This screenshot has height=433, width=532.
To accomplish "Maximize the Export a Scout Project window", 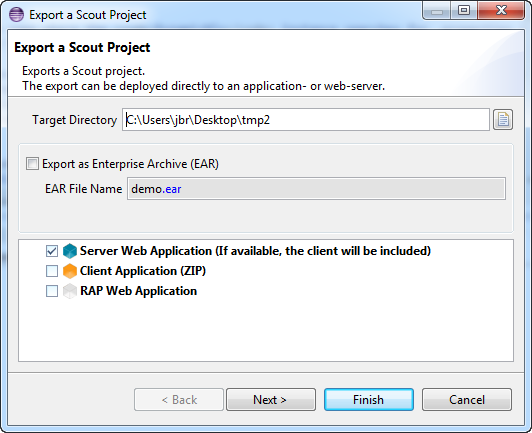I will 464,11.
